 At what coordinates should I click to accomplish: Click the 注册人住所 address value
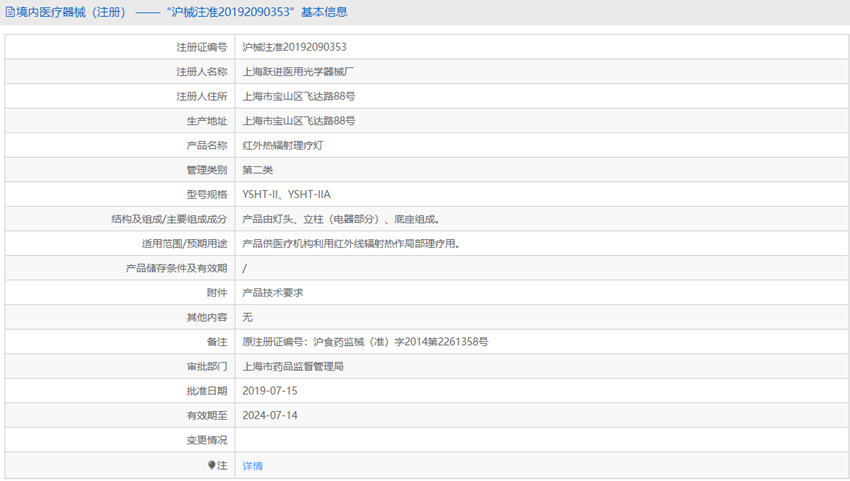pos(298,97)
